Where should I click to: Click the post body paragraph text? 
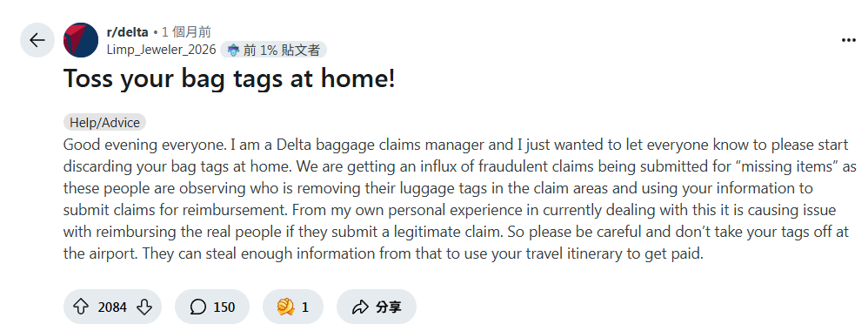pyautogui.click(x=456, y=199)
